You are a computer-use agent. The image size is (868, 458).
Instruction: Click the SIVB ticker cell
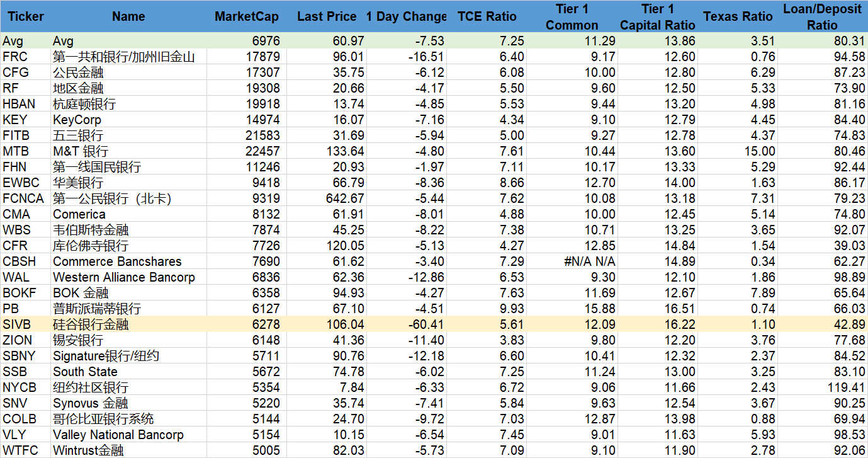pos(26,324)
